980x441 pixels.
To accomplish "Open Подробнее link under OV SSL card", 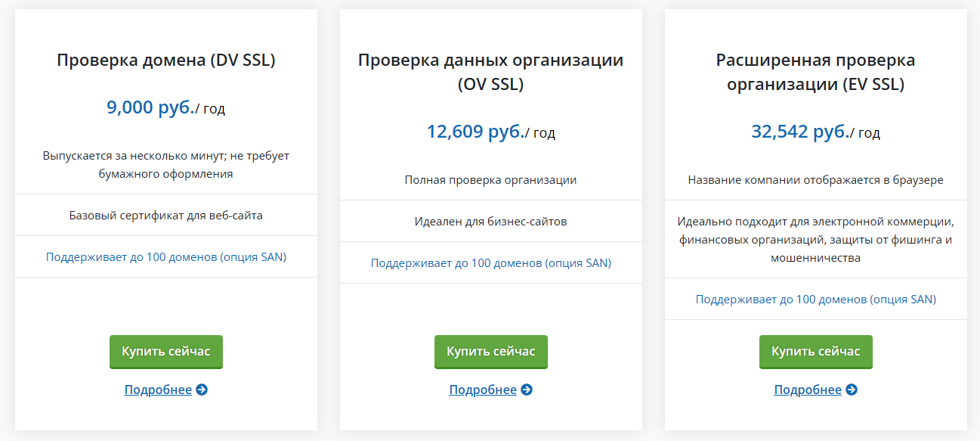I will pyautogui.click(x=483, y=390).
